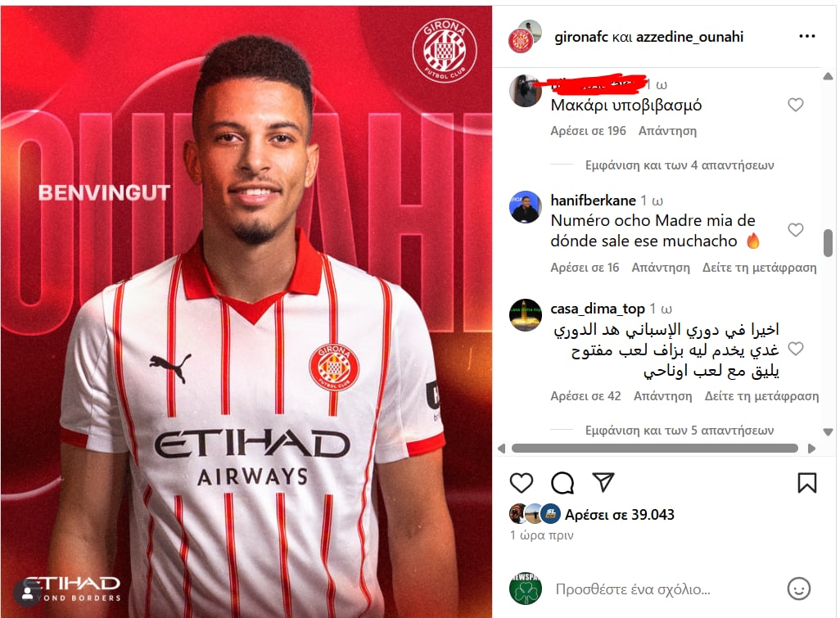840x618 pixels.
Task: Share the post via the paper plane icon
Action: pos(603,482)
